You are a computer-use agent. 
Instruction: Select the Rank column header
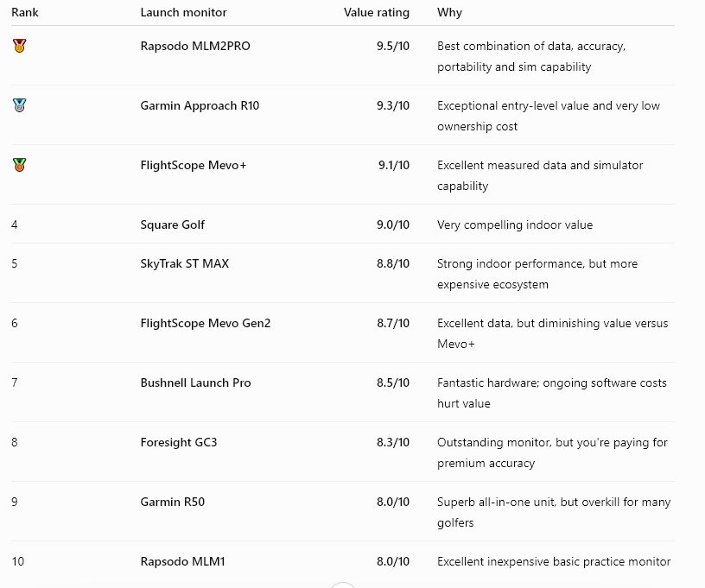tap(25, 12)
